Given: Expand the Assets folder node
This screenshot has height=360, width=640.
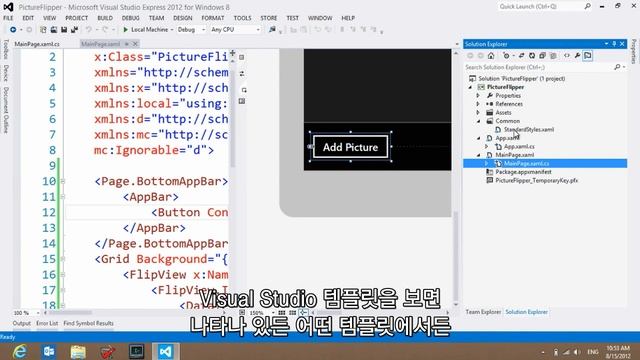Looking at the screenshot, I should pos(478,113).
